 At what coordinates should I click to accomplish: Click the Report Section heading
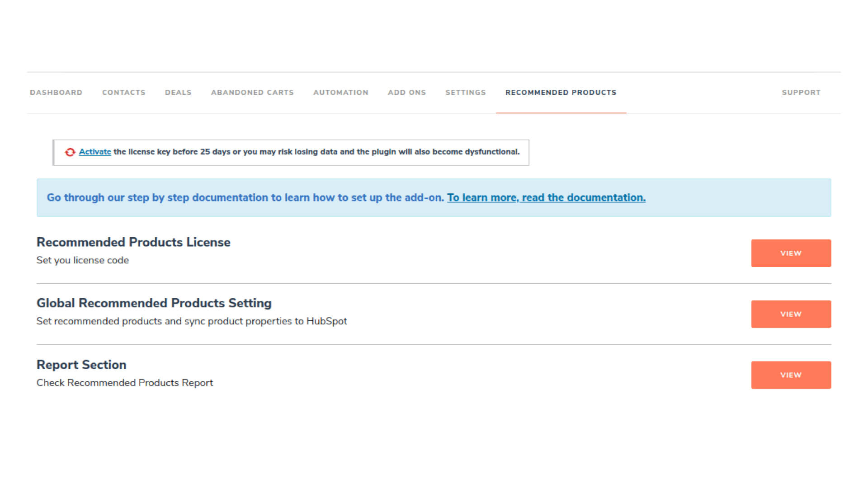click(x=81, y=365)
